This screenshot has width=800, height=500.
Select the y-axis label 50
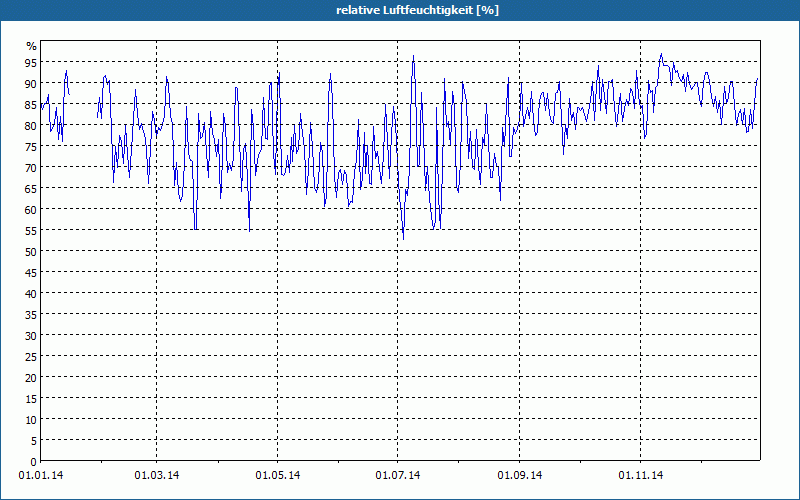point(31,252)
